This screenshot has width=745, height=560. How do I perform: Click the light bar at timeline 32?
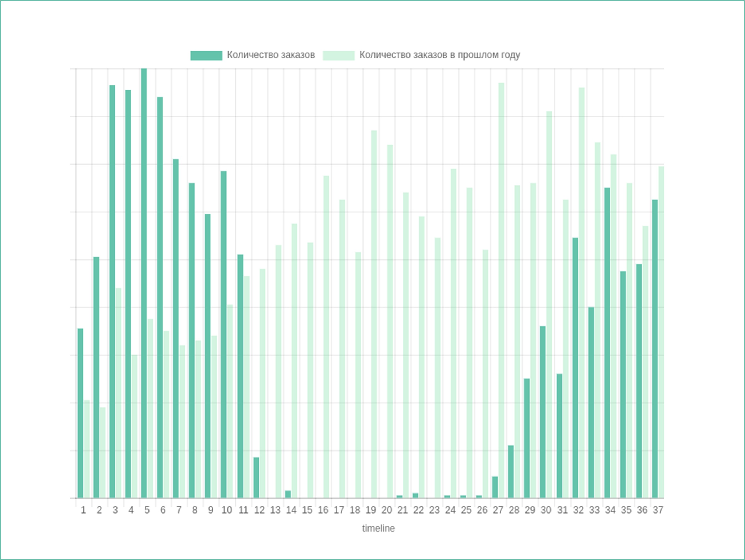click(582, 293)
